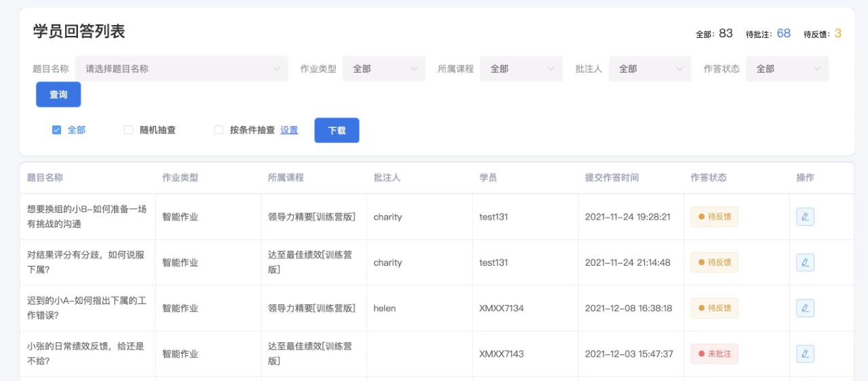The width and height of the screenshot is (868, 381).
Task: Open edit icon for XMXX7134 row
Action: tap(805, 308)
